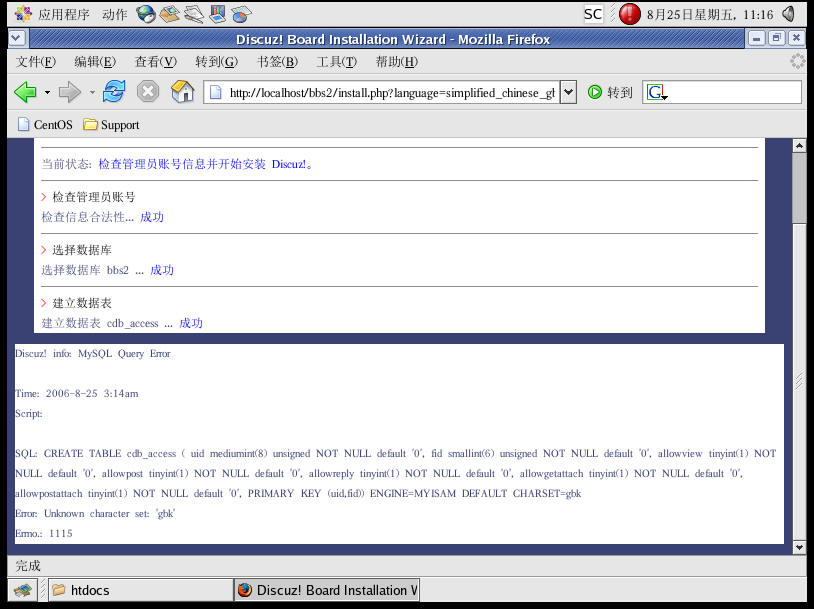Click the scrollbar up arrow
Image resolution: width=814 pixels, height=609 pixels.
coord(799,146)
